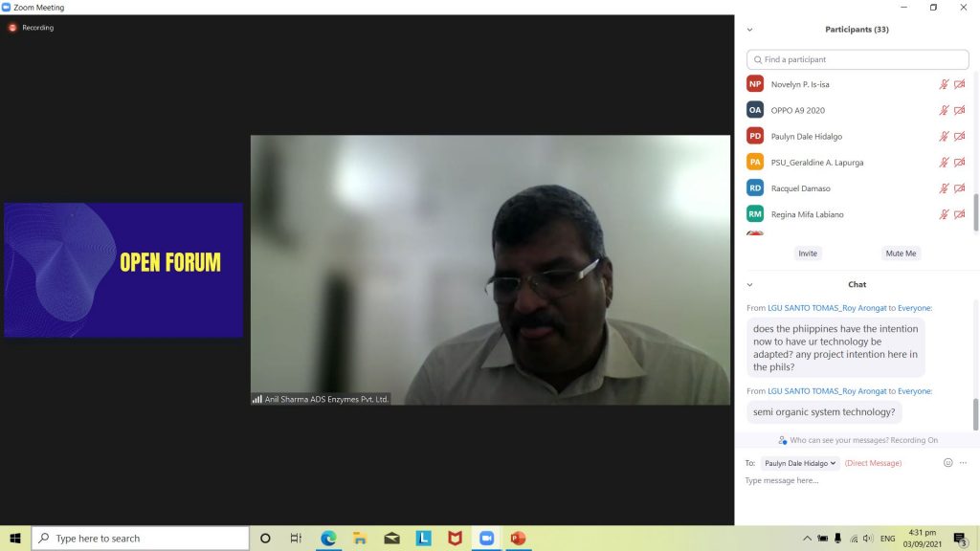Click muted microphone icon for Novelyn P. Is-isa
Screen dimensions: 980x551
tap(944, 84)
